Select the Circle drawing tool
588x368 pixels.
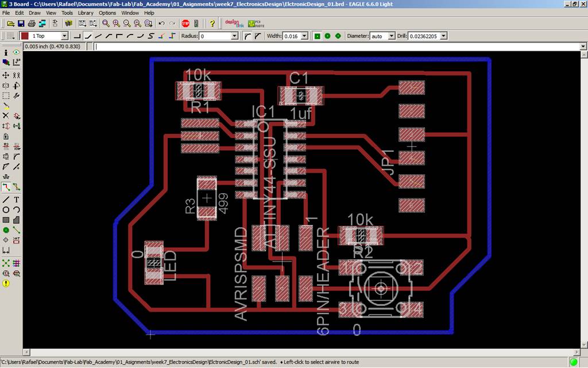(x=6, y=209)
